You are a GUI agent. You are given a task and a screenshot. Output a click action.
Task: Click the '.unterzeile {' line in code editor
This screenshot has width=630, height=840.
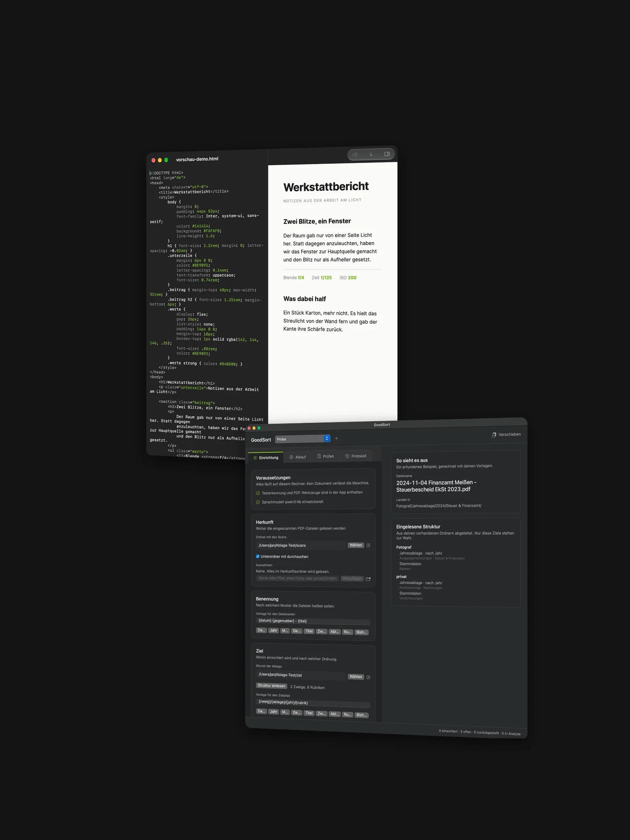pos(182,256)
